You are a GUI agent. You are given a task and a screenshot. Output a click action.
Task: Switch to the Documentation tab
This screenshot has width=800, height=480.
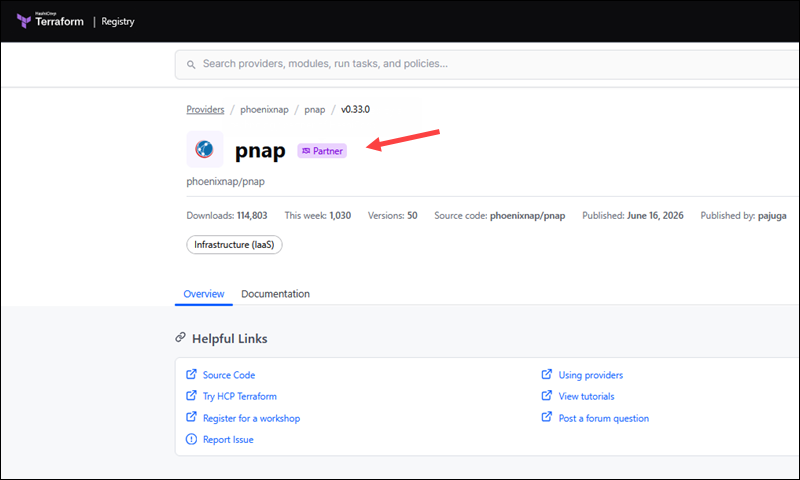pos(276,294)
